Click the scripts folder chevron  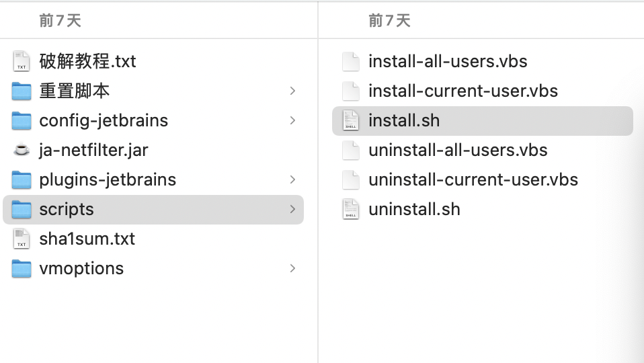click(292, 209)
